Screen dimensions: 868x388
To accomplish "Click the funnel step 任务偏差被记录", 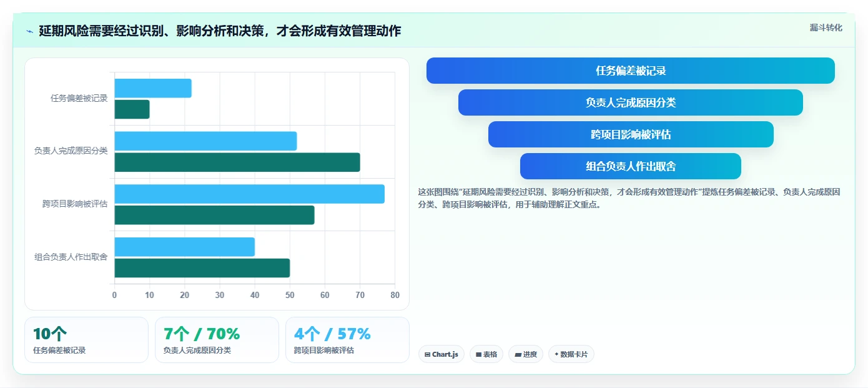I will pos(631,71).
